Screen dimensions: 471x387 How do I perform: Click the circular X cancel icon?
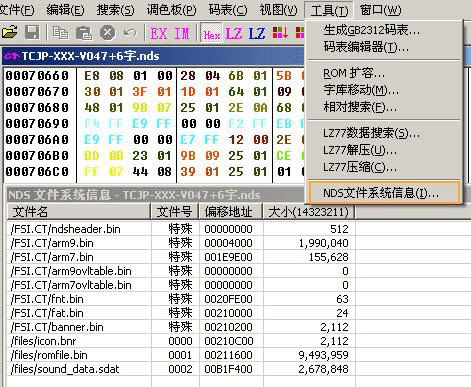pos(107,33)
